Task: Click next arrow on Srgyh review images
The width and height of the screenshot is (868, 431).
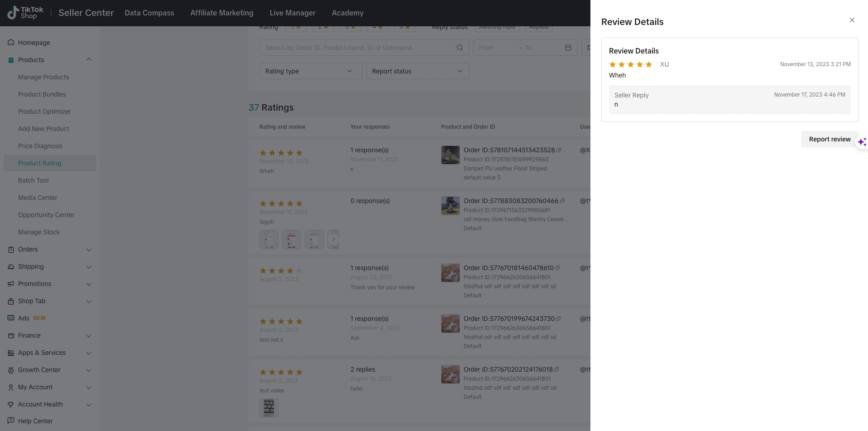Action: (x=333, y=239)
